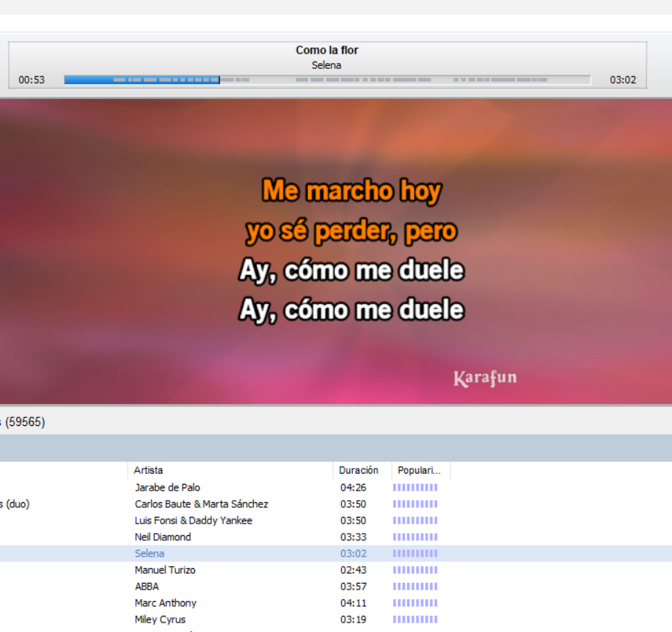The width and height of the screenshot is (672, 632).
Task: Select the ABBA song row
Action: pyautogui.click(x=336, y=587)
